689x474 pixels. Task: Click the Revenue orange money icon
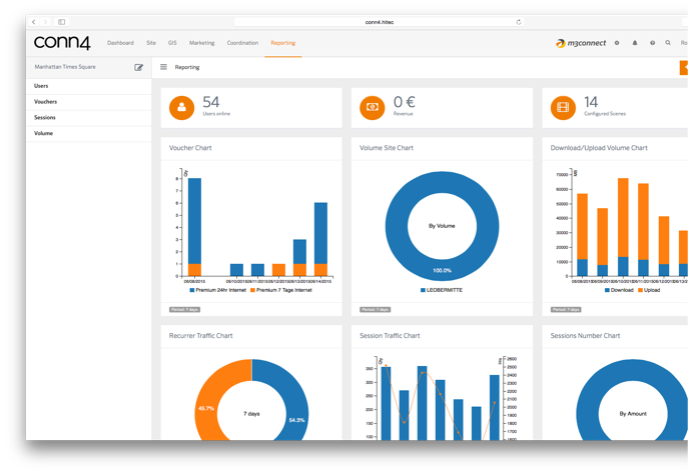click(x=372, y=108)
